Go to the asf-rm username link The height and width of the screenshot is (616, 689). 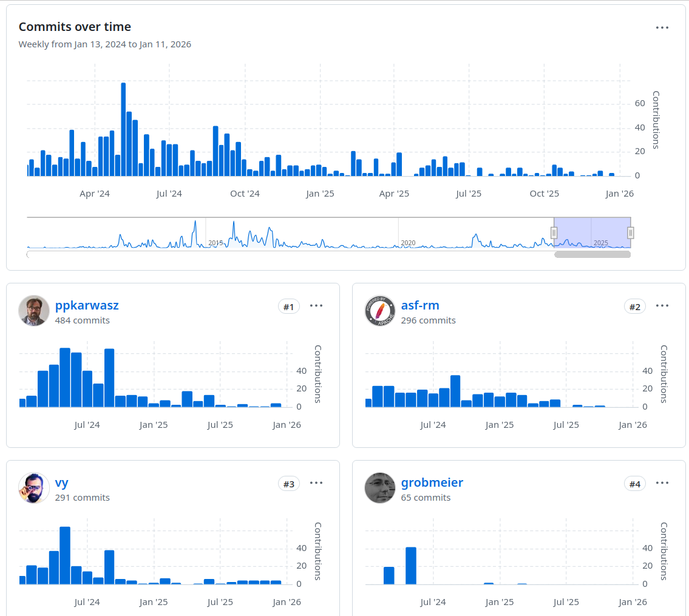[420, 305]
